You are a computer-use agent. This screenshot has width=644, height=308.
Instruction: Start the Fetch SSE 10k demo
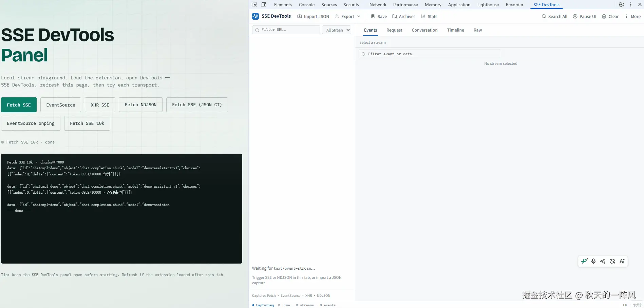(x=87, y=123)
